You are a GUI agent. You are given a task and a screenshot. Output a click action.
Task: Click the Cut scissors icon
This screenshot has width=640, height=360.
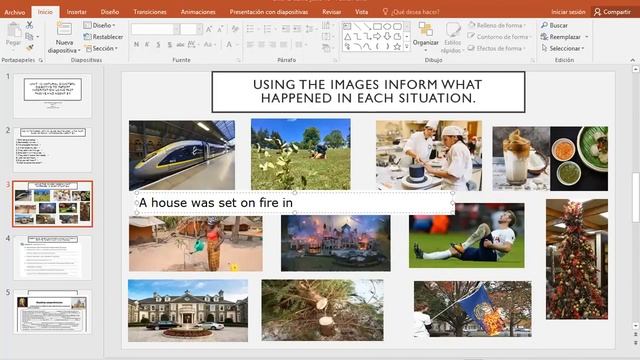pyautogui.click(x=29, y=25)
